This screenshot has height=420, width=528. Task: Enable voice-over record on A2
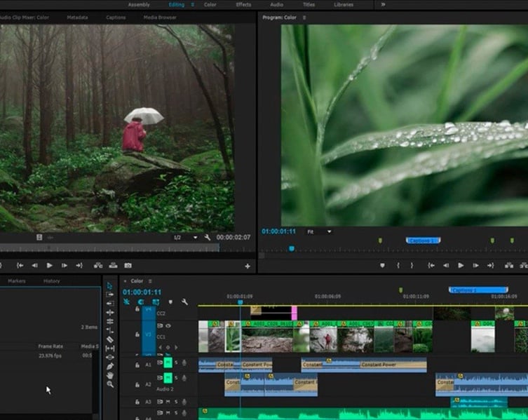pos(184,378)
